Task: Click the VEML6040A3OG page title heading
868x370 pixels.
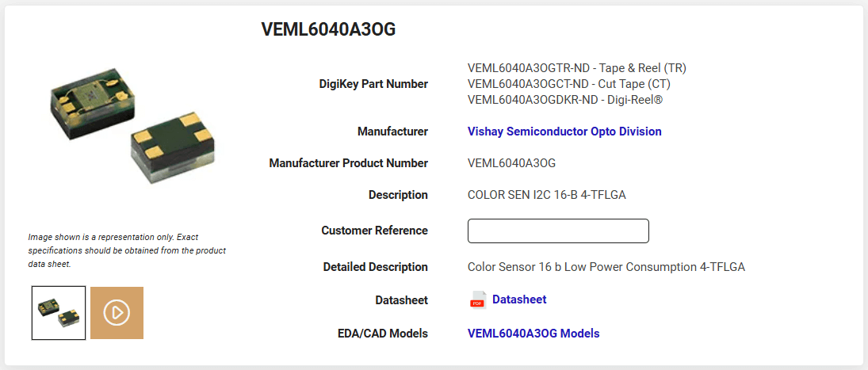Action: 328,30
